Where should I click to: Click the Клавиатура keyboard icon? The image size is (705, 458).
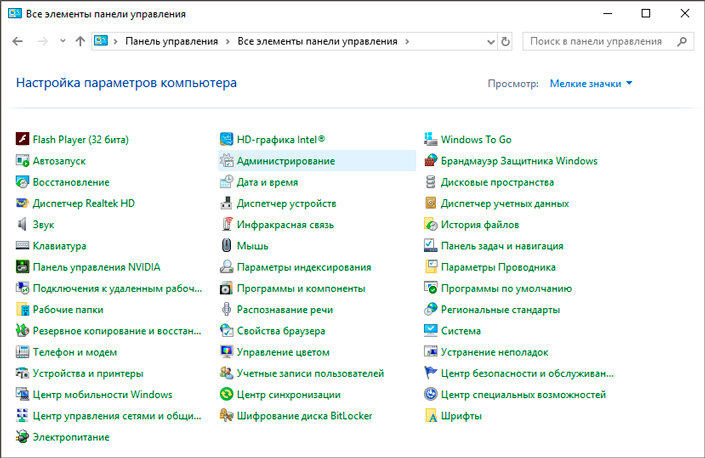(x=22, y=245)
